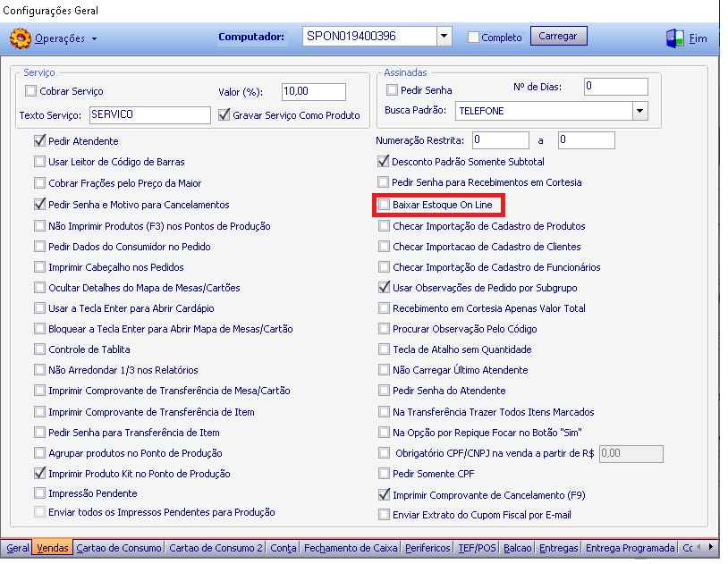The height and width of the screenshot is (564, 728).
Task: Open the Entrega Programada tab
Action: click(x=630, y=548)
